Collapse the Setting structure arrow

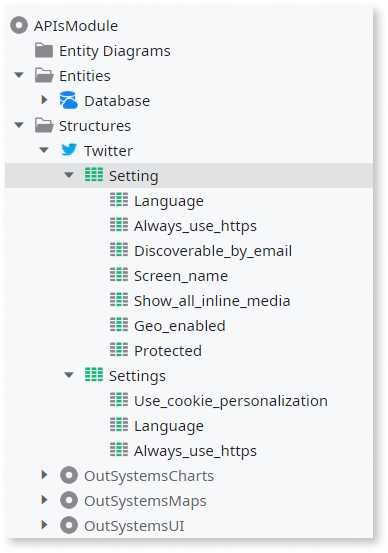pyautogui.click(x=69, y=175)
